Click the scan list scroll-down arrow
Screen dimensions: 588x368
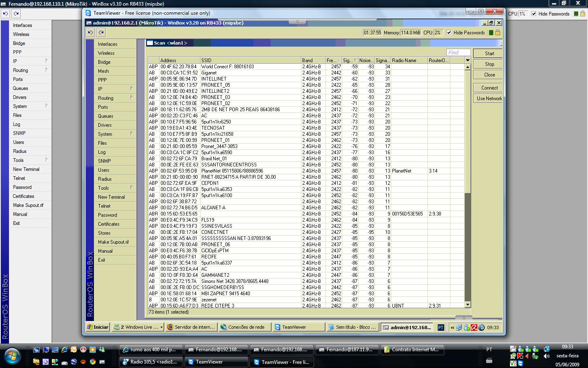[468, 305]
